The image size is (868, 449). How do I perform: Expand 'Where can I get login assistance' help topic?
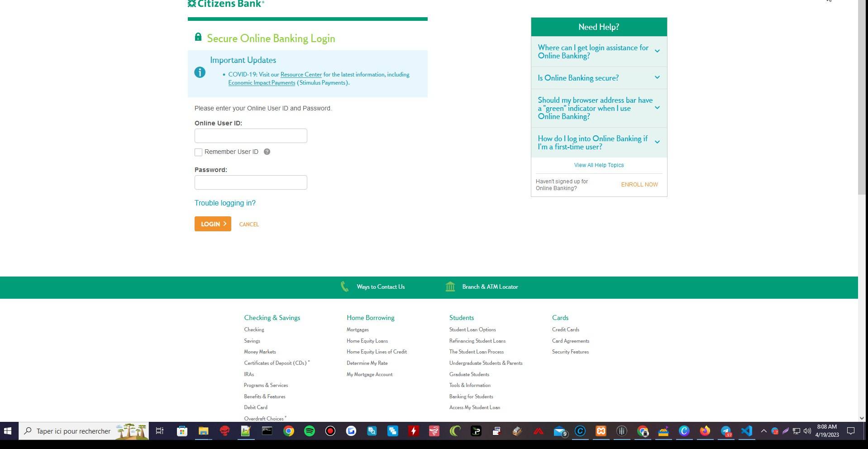coord(599,52)
